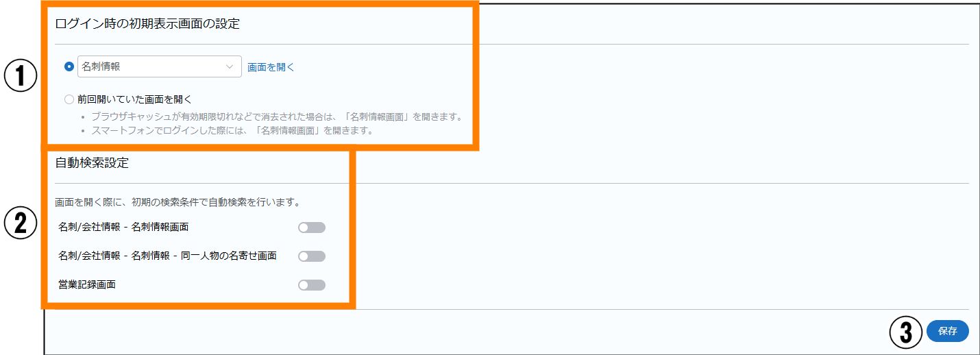The height and width of the screenshot is (355, 980).
Task: Select the ログイン時の初期表示画面の設定 heading
Action: click(x=147, y=23)
